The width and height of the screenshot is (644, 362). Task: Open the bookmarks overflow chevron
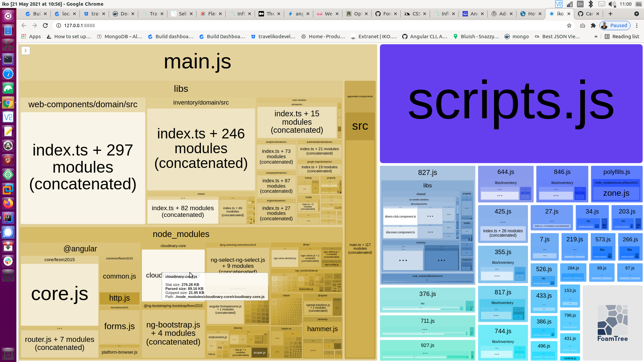[x=596, y=37]
